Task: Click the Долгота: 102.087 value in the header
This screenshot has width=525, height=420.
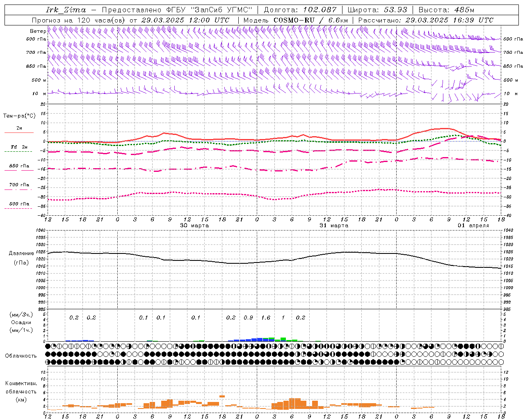Action: pos(300,10)
